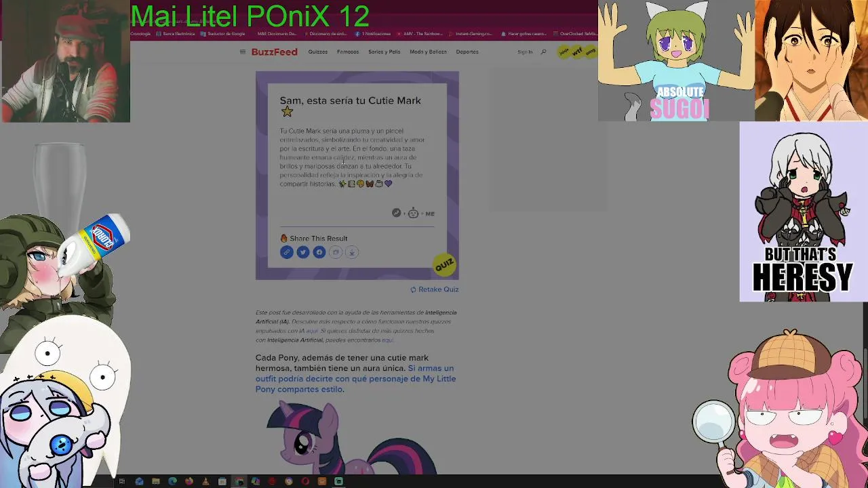Screen dimensions: 868x488
Task: Open Task View in the taskbar
Action: pos(122,481)
